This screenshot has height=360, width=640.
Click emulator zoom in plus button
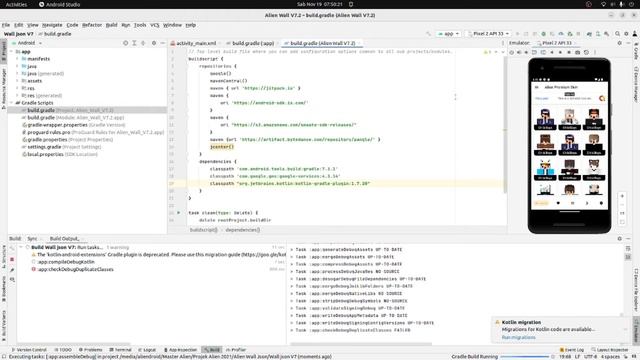pyautogui.click(x=622, y=196)
